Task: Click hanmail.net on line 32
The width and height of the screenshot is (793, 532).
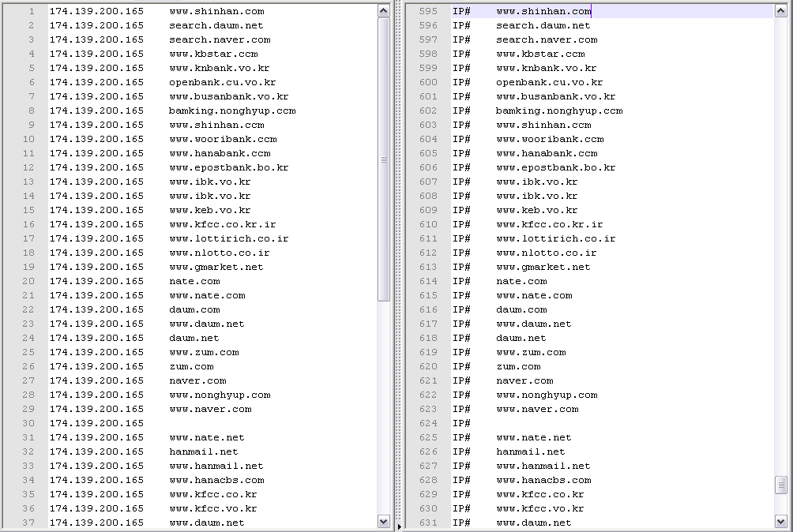Action: [x=203, y=451]
